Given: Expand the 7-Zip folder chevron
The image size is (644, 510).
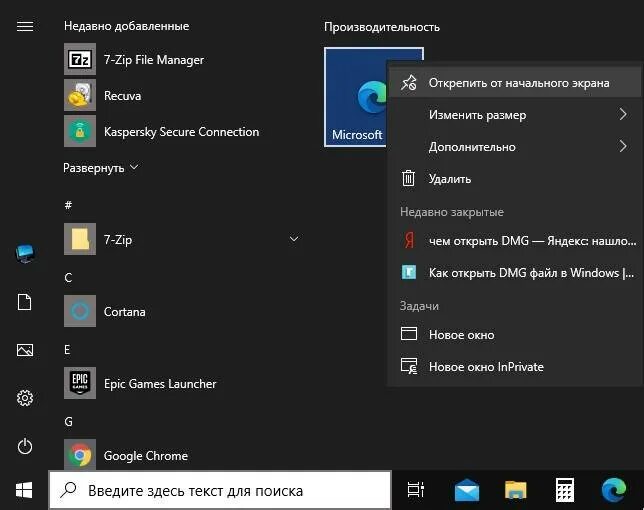Looking at the screenshot, I should pyautogui.click(x=294, y=239).
